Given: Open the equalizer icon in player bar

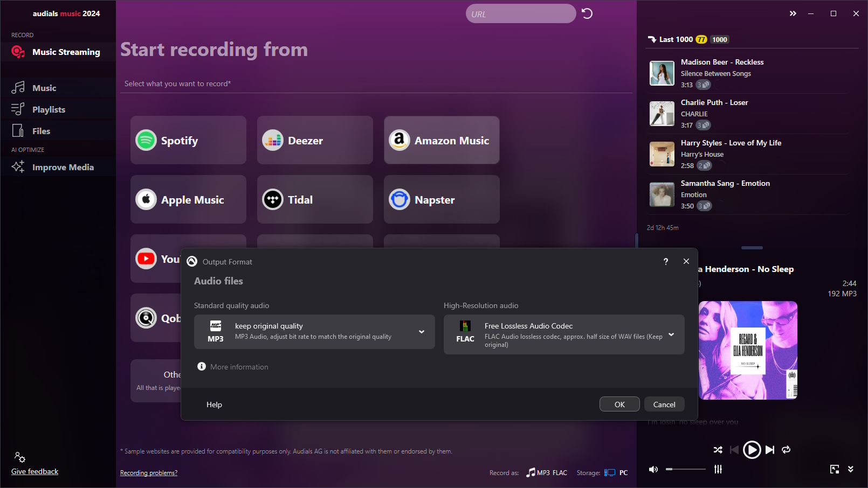Looking at the screenshot, I should (718, 469).
